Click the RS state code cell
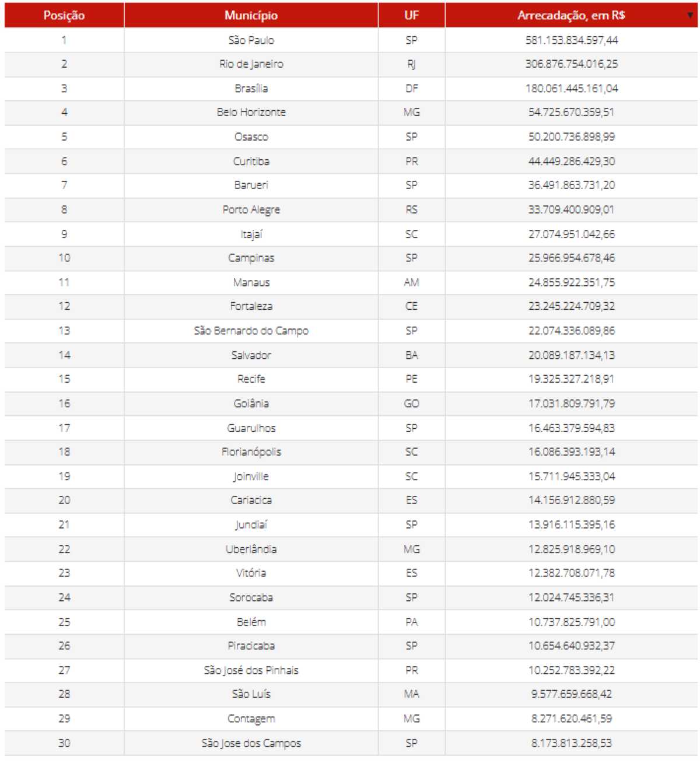Image resolution: width=700 pixels, height=763 pixels. pyautogui.click(x=411, y=209)
